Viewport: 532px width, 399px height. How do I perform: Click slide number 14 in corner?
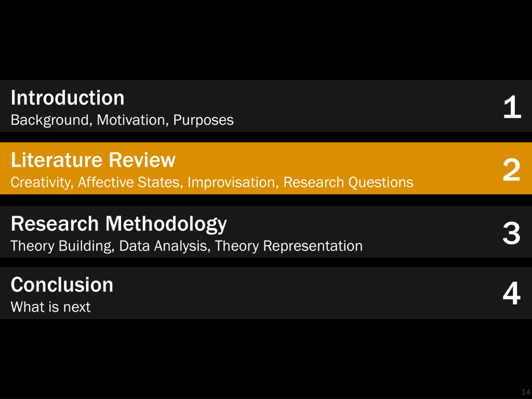pyautogui.click(x=526, y=392)
